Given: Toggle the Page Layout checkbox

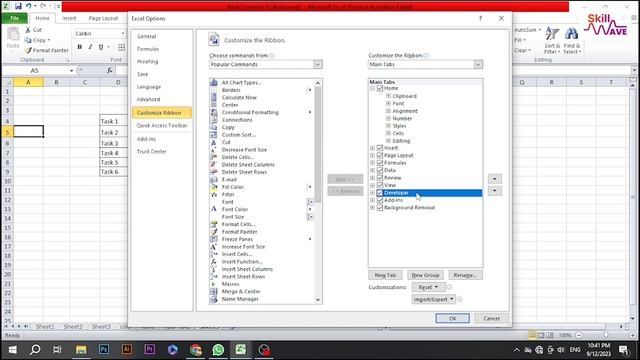Looking at the screenshot, I should tap(380, 156).
